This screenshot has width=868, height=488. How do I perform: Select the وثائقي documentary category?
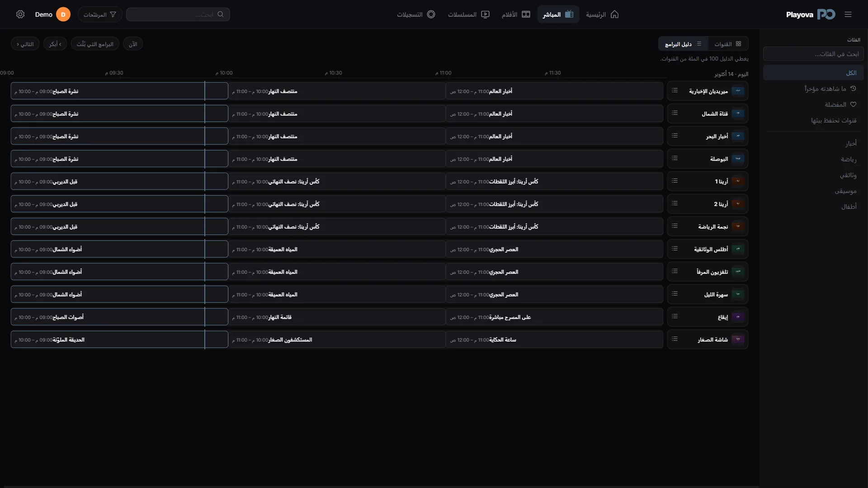coord(813,175)
